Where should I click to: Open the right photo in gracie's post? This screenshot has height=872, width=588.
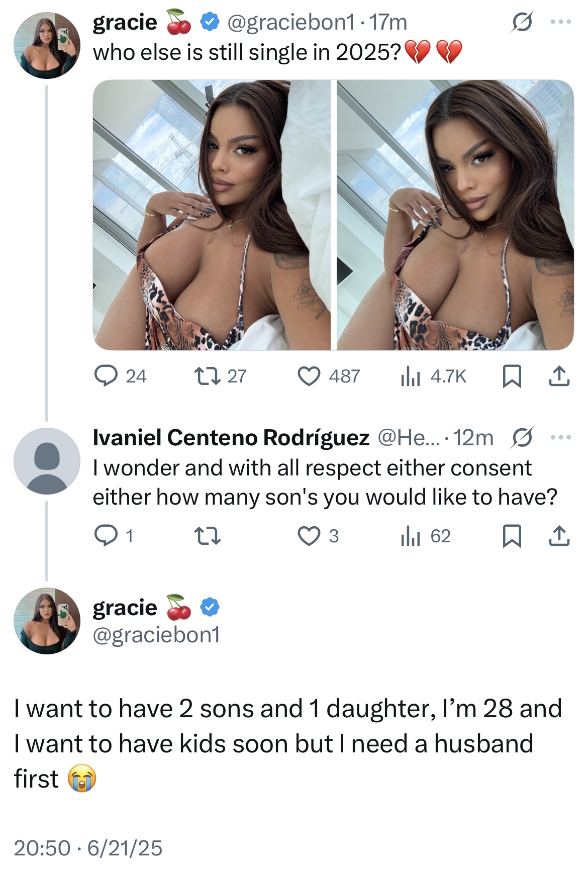455,215
